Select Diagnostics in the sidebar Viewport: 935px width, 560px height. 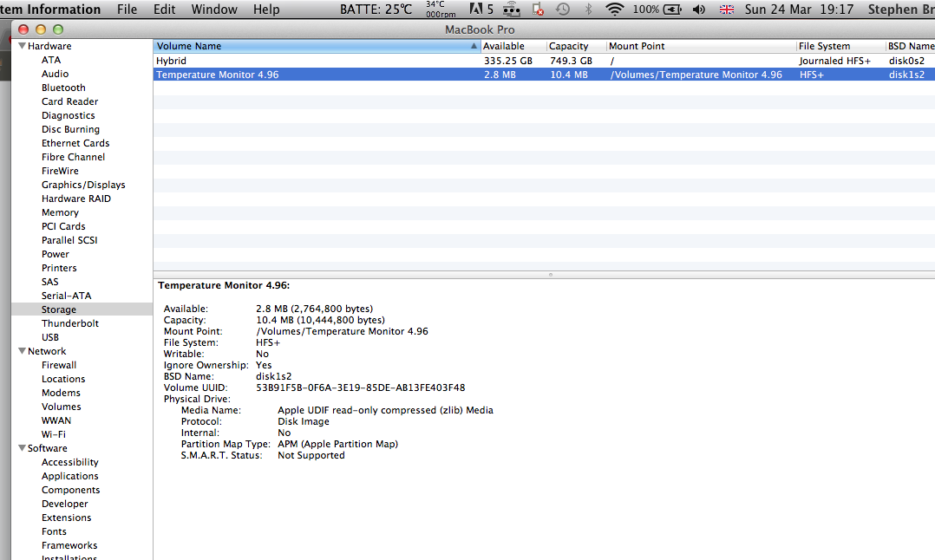tap(68, 115)
